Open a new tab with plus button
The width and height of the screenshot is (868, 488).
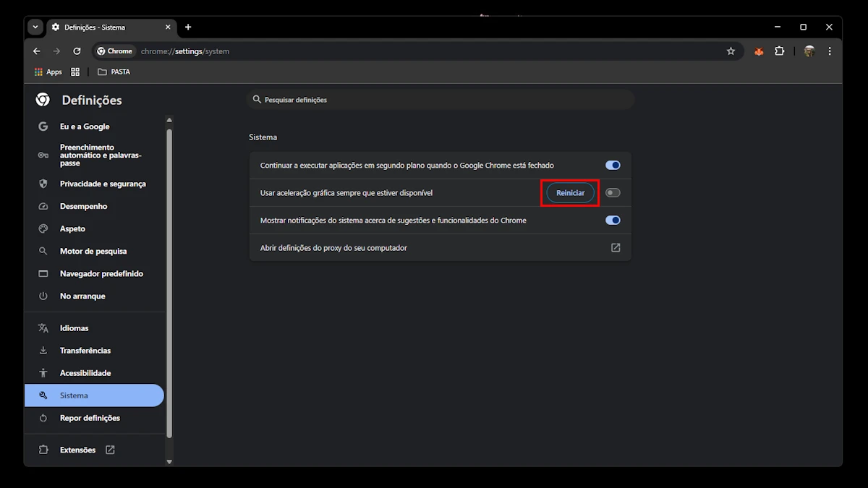click(188, 27)
